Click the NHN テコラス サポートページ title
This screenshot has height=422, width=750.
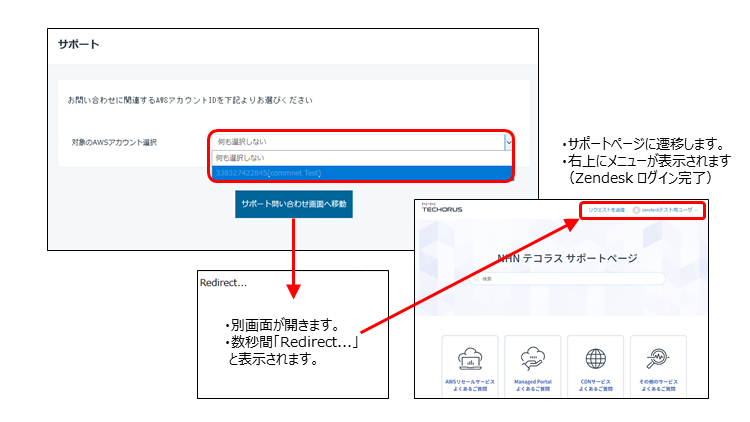point(567,258)
